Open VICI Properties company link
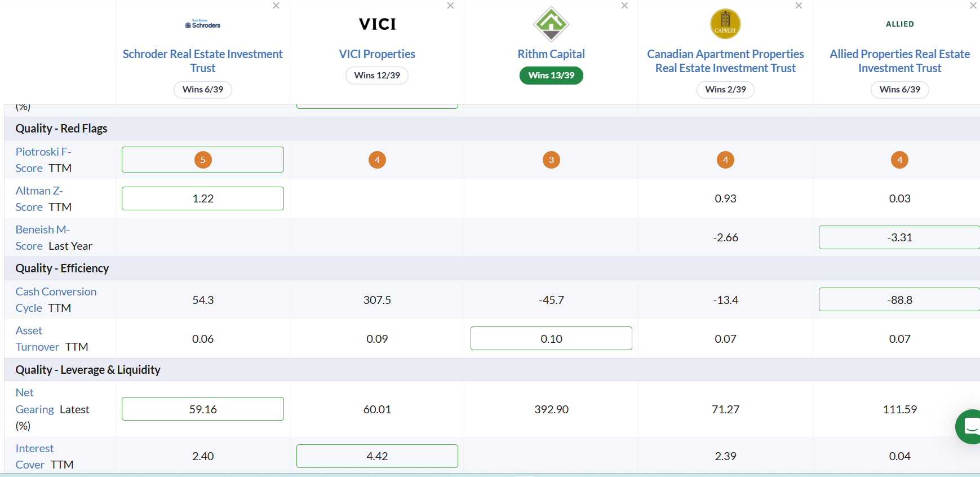Screen dimensions: 980x477 pyautogui.click(x=377, y=54)
